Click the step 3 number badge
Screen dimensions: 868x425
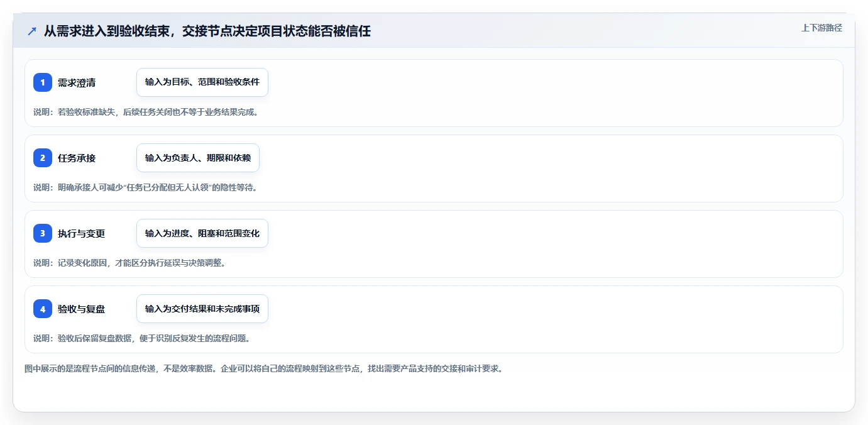click(43, 233)
